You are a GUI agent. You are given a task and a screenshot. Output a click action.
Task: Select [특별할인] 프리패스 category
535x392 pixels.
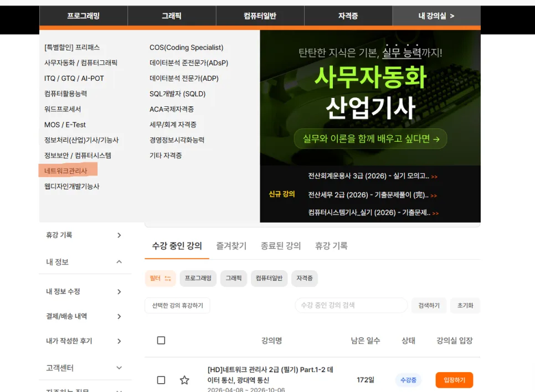[72, 48]
